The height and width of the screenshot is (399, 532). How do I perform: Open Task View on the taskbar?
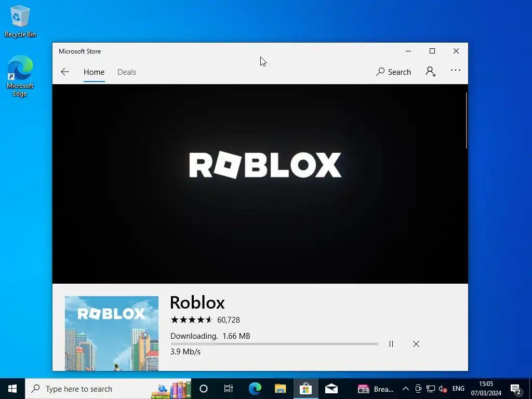click(x=229, y=389)
